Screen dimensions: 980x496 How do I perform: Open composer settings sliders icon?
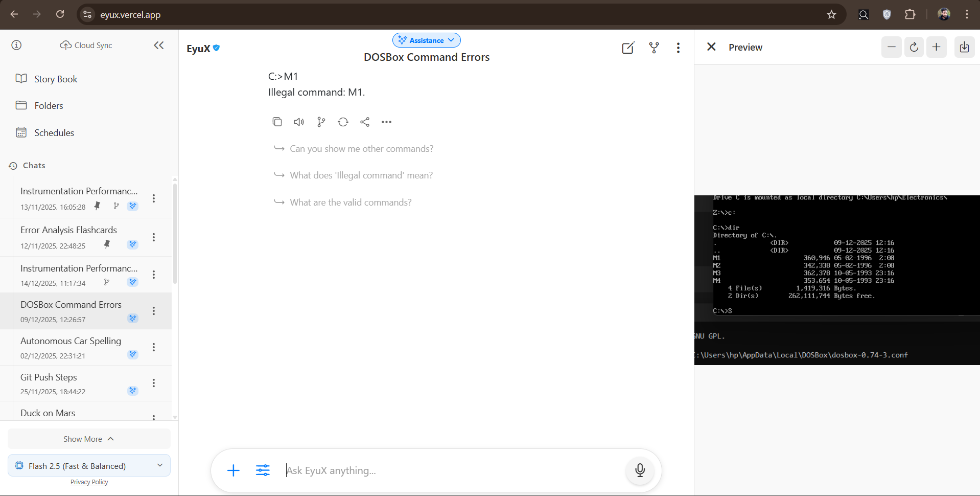tap(263, 470)
